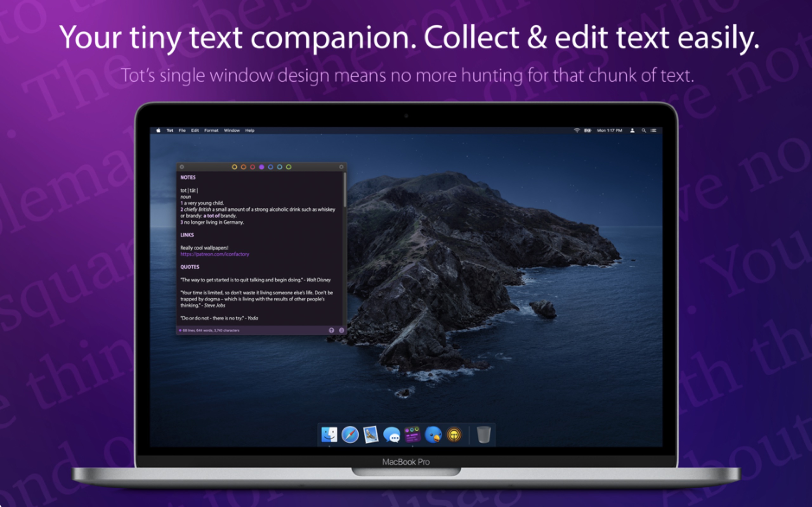The height and width of the screenshot is (507, 812).
Task: Click the gear icon at Tot's top right
Action: [x=341, y=167]
